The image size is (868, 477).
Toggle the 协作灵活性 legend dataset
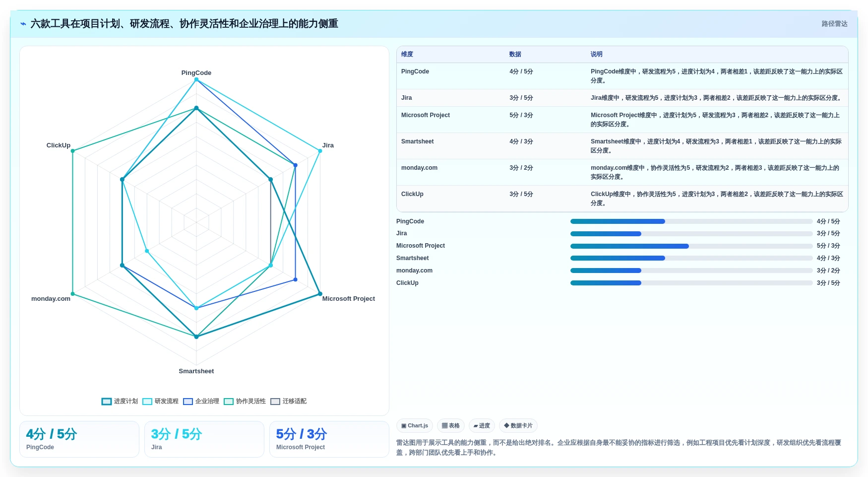[x=245, y=401]
